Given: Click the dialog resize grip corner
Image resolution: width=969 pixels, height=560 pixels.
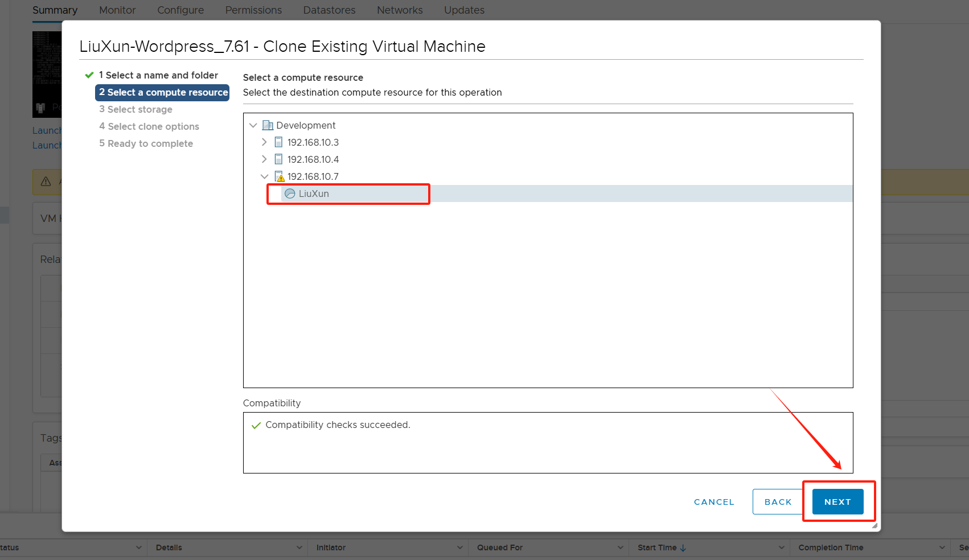Looking at the screenshot, I should (874, 525).
